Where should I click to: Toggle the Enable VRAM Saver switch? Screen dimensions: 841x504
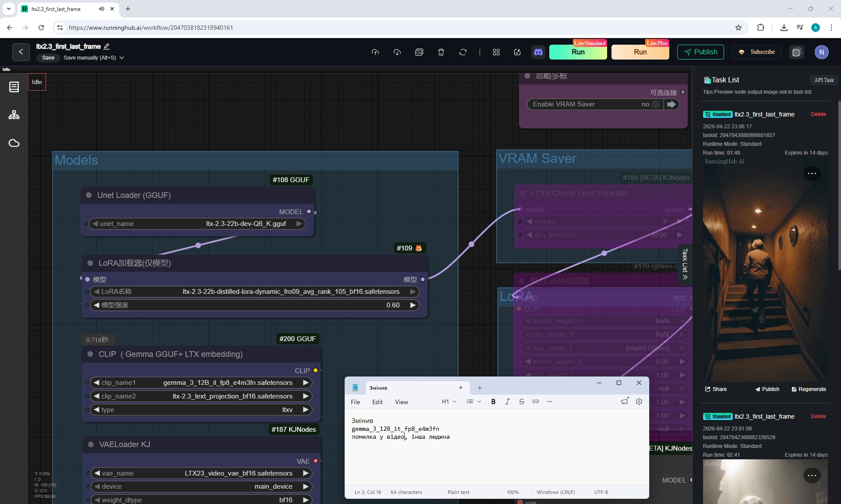tap(655, 104)
